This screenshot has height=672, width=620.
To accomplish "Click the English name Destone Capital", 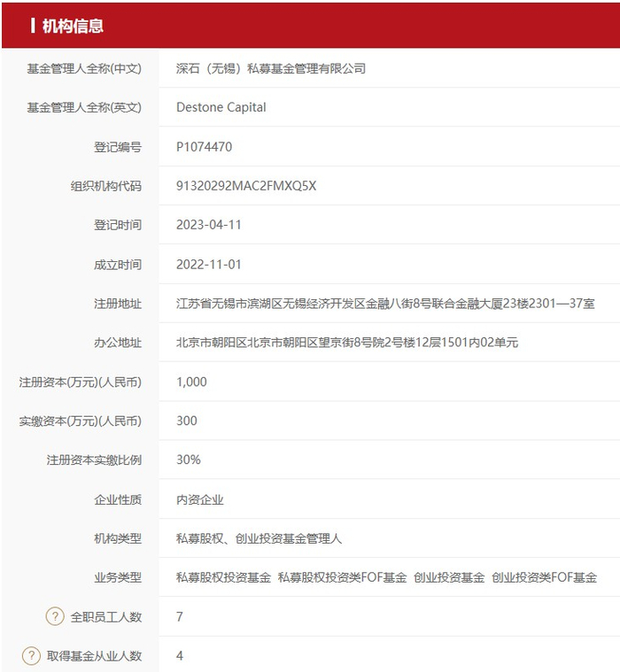I will pos(221,107).
